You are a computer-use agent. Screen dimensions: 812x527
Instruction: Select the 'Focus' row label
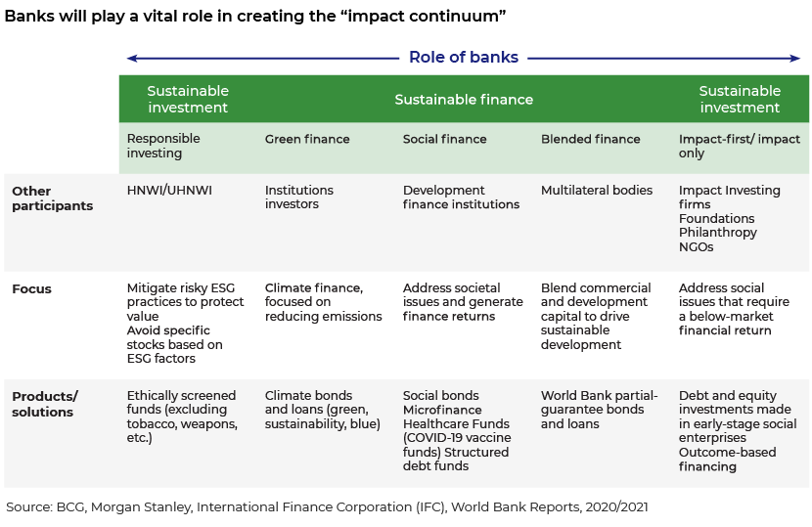[31, 288]
